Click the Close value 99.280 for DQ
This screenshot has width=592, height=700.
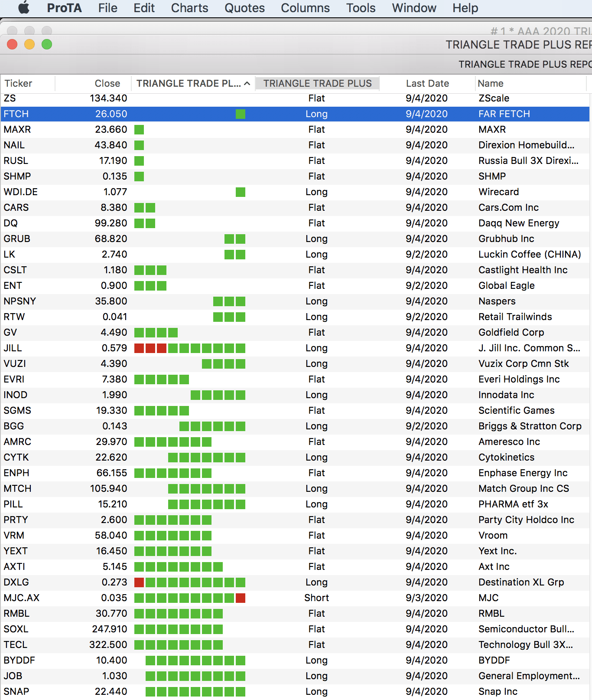tap(111, 223)
